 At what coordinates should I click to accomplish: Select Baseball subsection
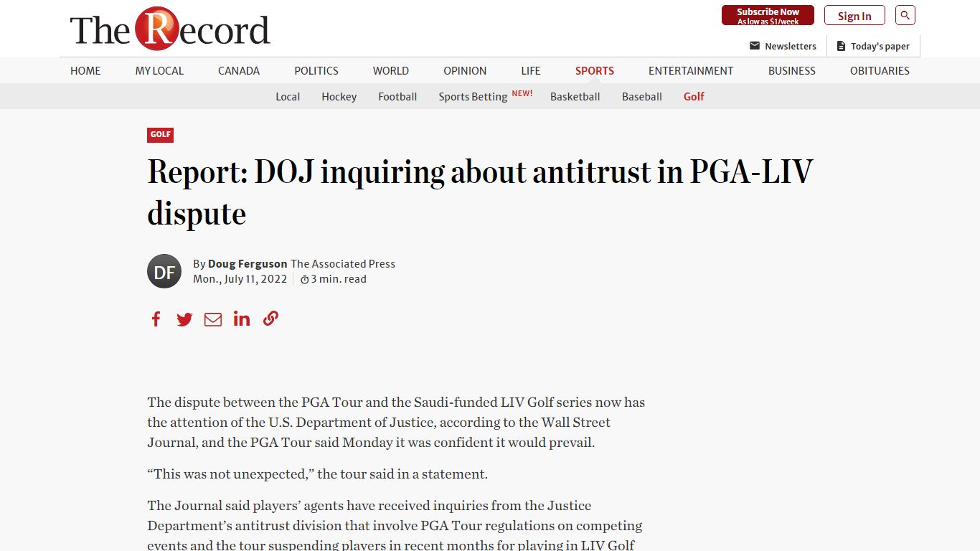click(x=642, y=96)
